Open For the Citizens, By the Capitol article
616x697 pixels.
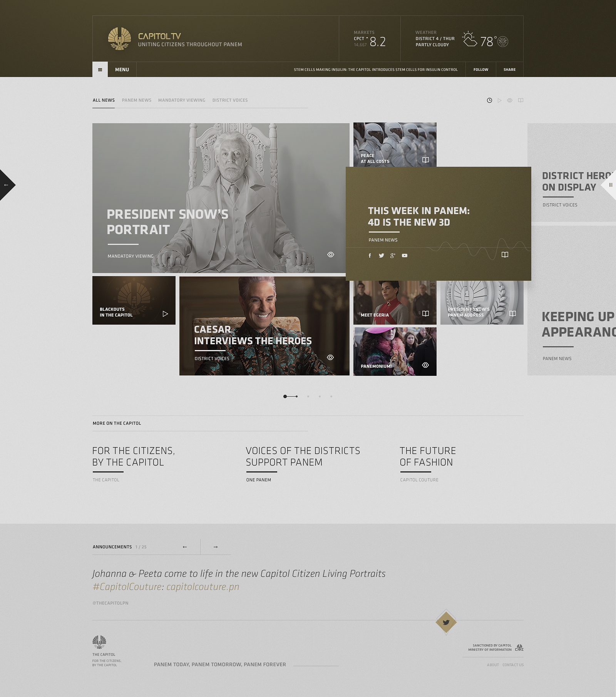pos(134,457)
